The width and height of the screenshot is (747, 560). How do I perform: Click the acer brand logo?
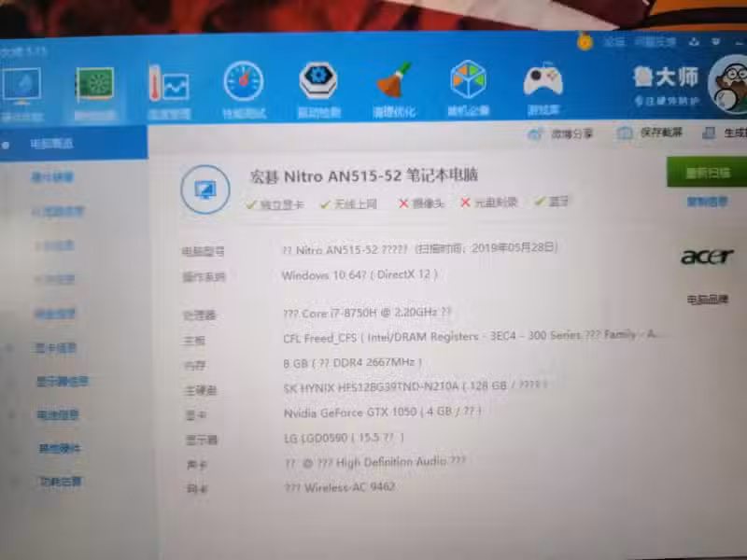[x=707, y=257]
